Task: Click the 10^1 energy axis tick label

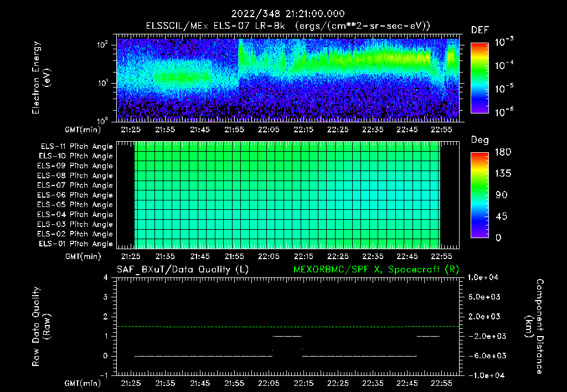Action: [102, 83]
